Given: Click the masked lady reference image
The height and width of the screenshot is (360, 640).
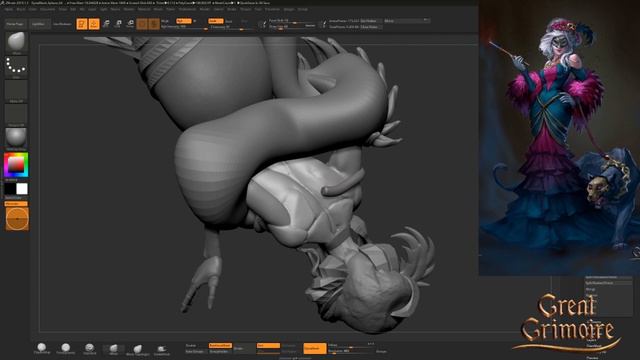Looking at the screenshot, I should pyautogui.click(x=559, y=138).
